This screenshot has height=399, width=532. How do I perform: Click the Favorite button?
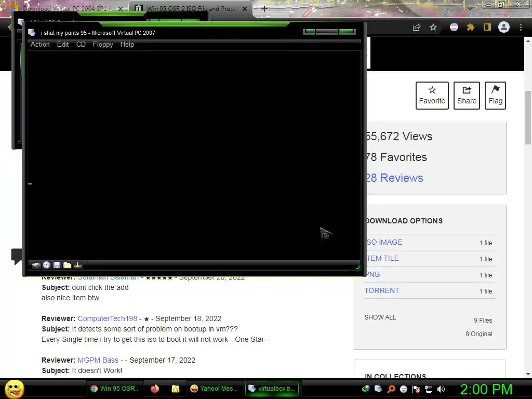coord(432,96)
